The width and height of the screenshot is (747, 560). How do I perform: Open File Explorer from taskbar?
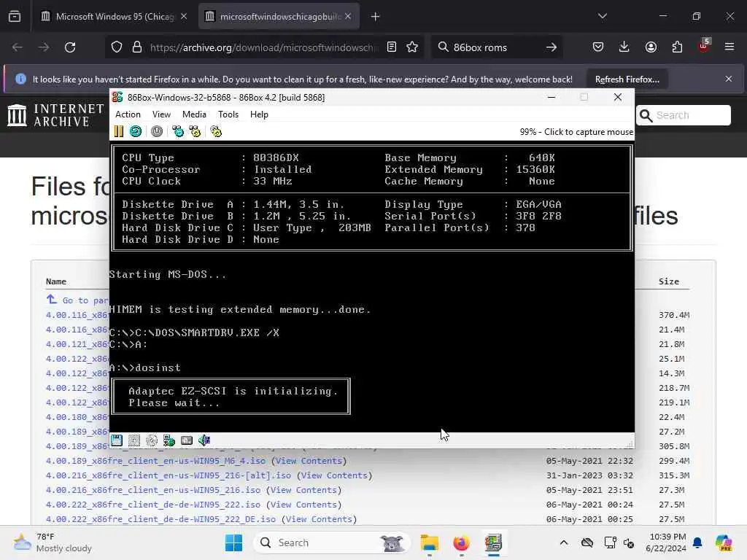(429, 542)
